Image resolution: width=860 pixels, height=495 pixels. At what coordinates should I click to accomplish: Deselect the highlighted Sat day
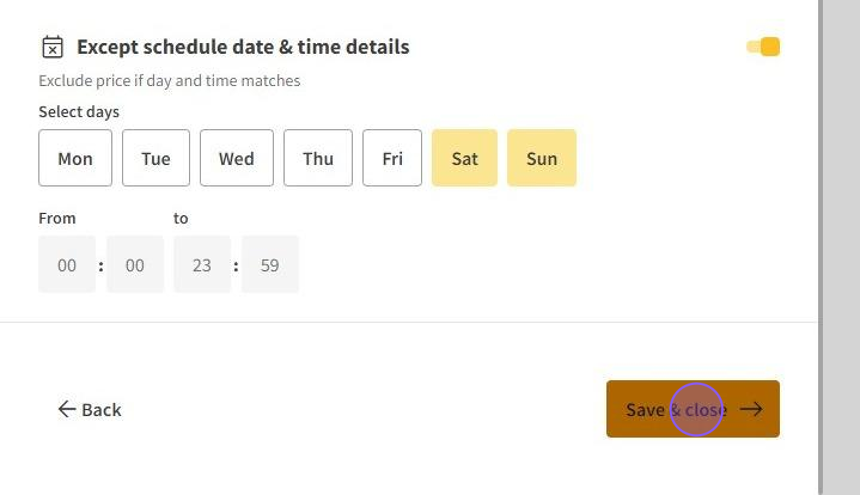[464, 158]
